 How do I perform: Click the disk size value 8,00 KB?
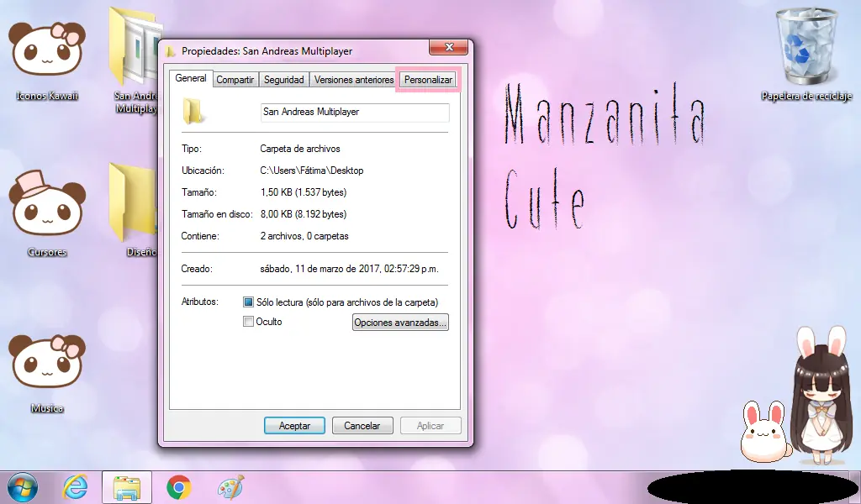point(303,214)
